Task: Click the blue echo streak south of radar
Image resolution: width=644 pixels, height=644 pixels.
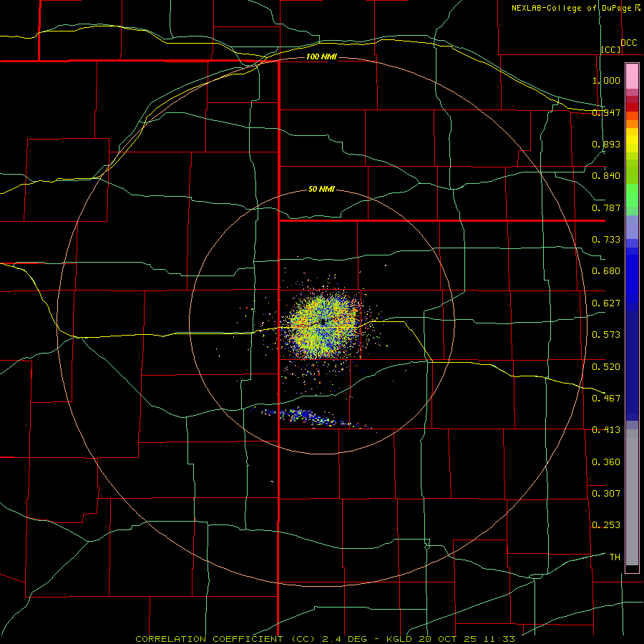Action: click(312, 417)
